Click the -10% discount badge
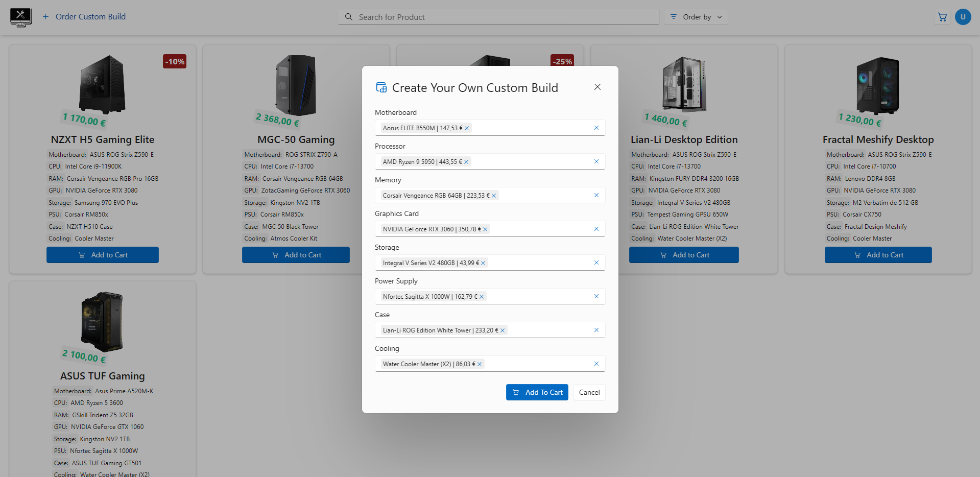Screen dimensions: 980x477 (x=175, y=61)
